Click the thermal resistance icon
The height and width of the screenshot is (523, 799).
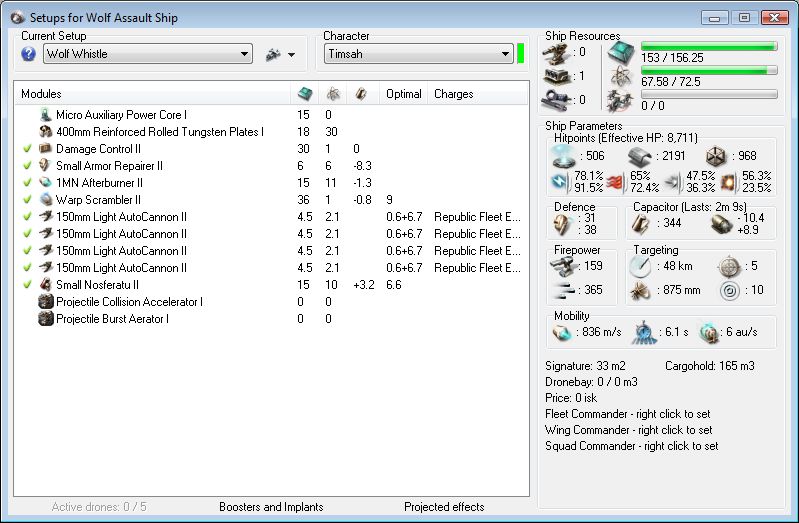coord(616,181)
